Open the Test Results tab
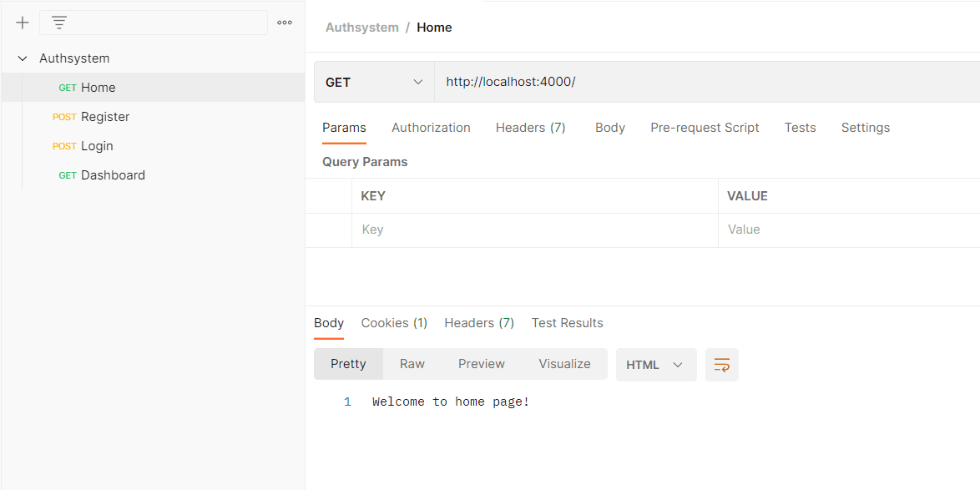 coord(567,323)
